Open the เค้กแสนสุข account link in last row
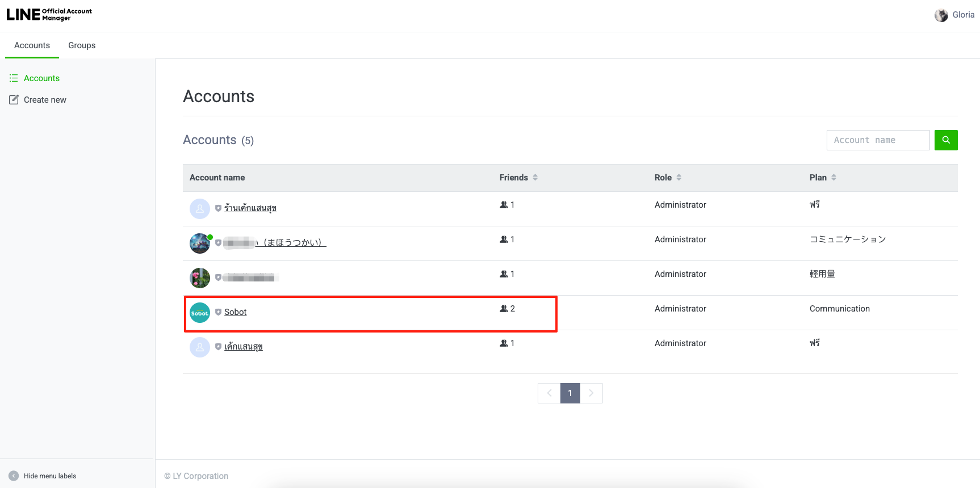The image size is (980, 488). [244, 347]
